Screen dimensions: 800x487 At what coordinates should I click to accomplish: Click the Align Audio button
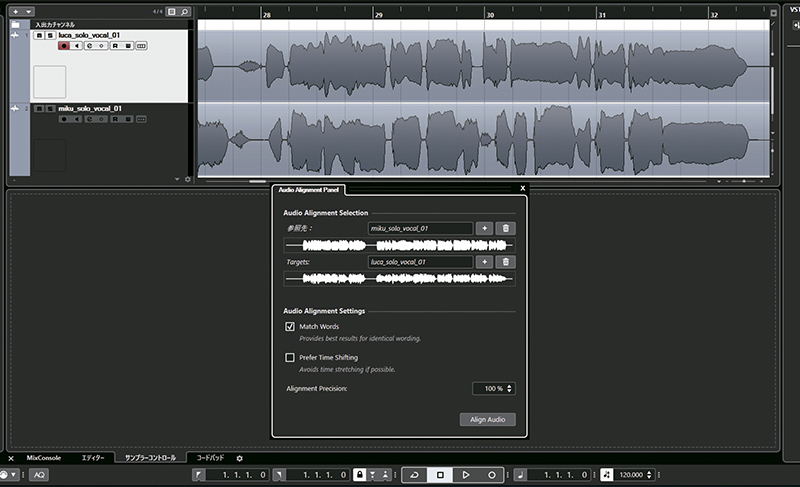pyautogui.click(x=487, y=419)
